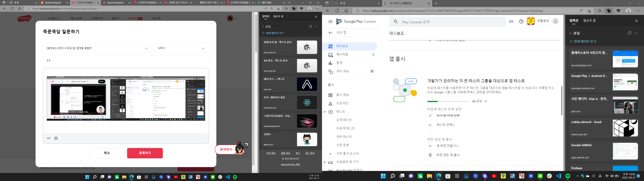Image resolution: width=644 pixels, height=181 pixels.
Task: Expand 사전 출시 보고서 in Play Console sidebar
Action: [331, 154]
